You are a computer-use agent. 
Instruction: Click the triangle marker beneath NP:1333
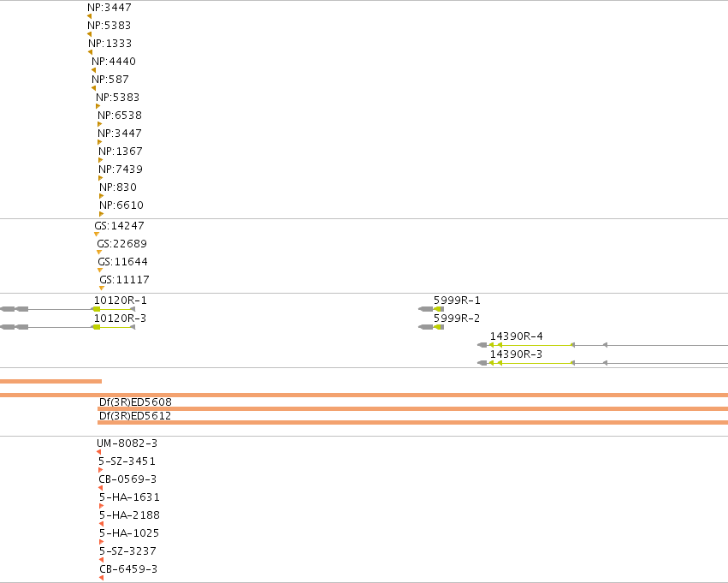(90, 52)
